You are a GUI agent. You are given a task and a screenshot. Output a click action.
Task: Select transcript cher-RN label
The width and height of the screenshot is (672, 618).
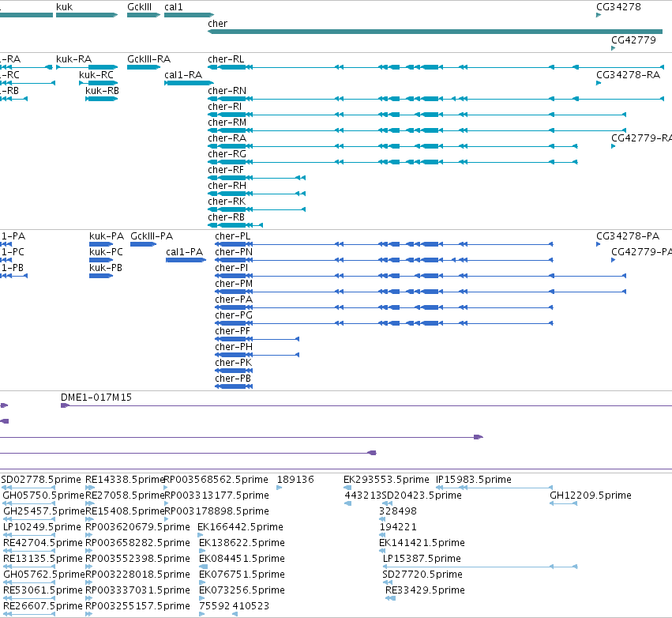coord(227,91)
